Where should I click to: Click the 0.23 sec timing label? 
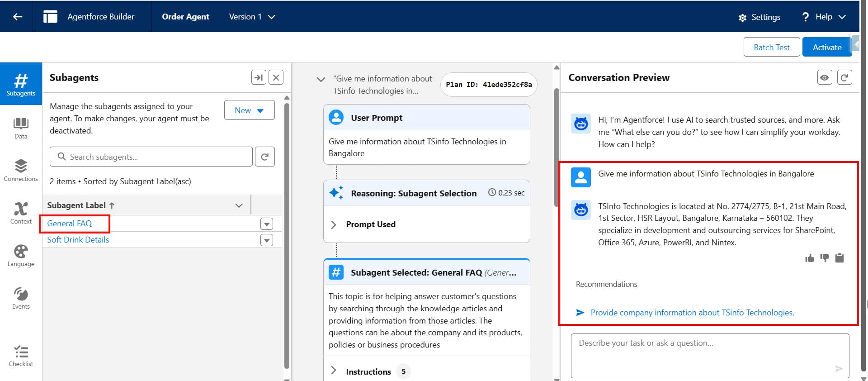pos(507,193)
